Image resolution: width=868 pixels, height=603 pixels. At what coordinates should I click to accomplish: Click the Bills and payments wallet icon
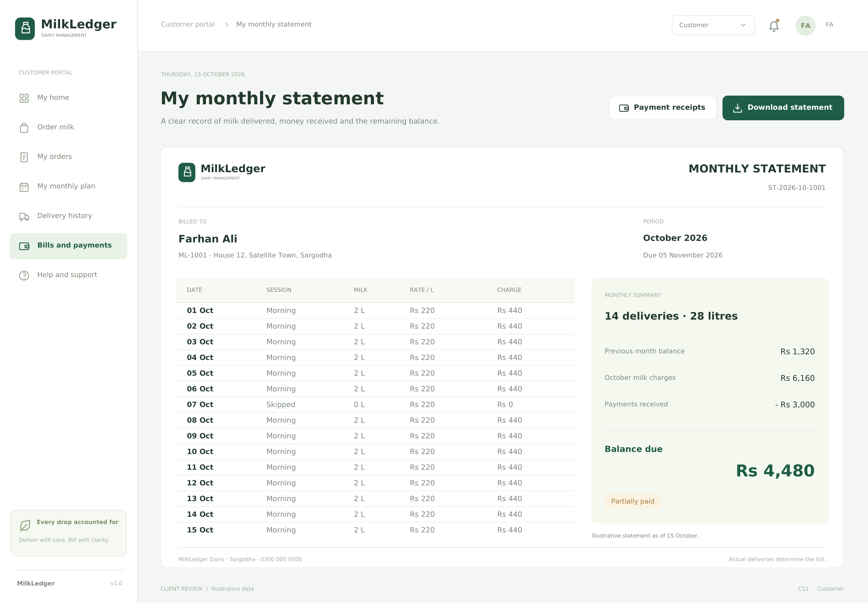tap(24, 246)
